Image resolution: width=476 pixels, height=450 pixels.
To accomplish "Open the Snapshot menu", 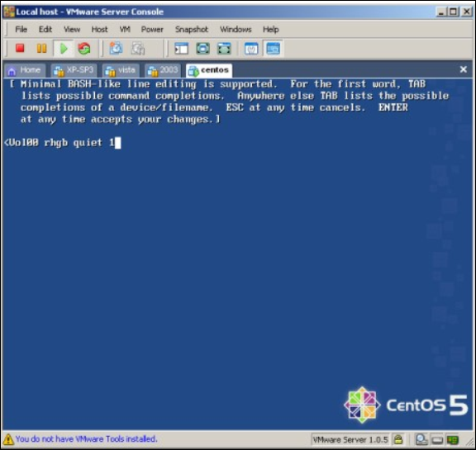I will [192, 30].
